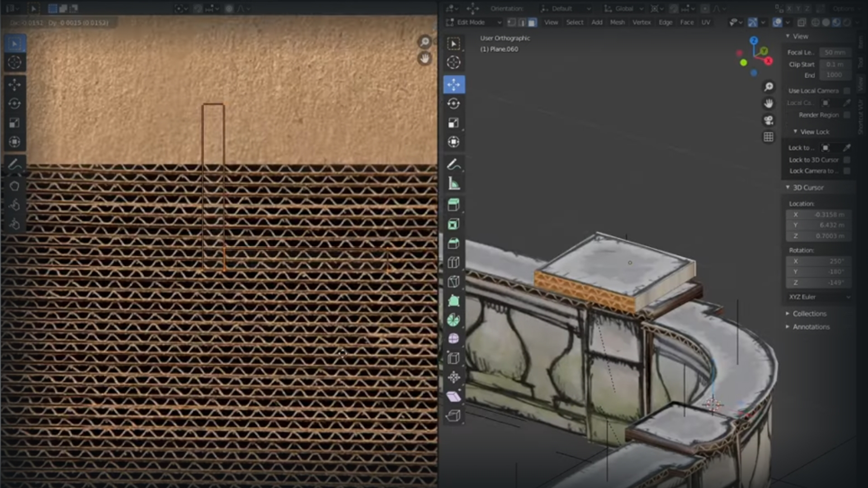Select the Tweak tool at the top of the UV toolbar
Viewport: 868px width, 488px height.
click(x=14, y=43)
